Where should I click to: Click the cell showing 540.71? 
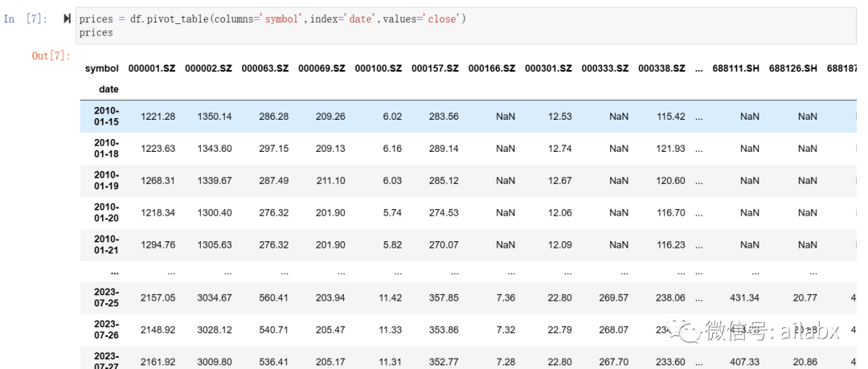(x=274, y=330)
